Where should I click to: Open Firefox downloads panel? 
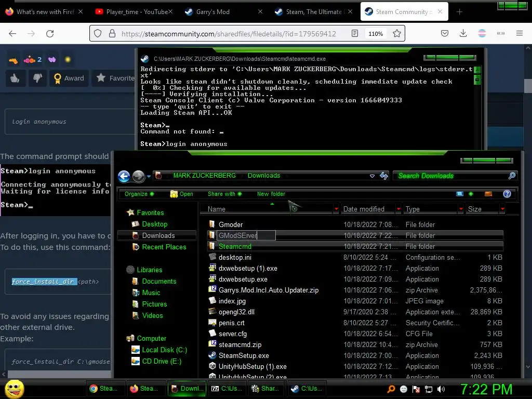point(463,33)
